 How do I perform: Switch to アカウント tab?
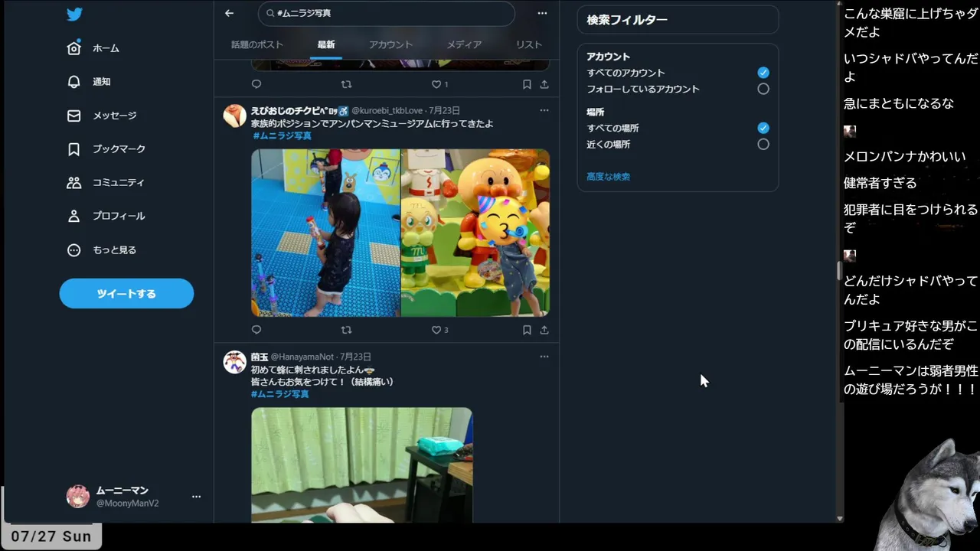[390, 44]
